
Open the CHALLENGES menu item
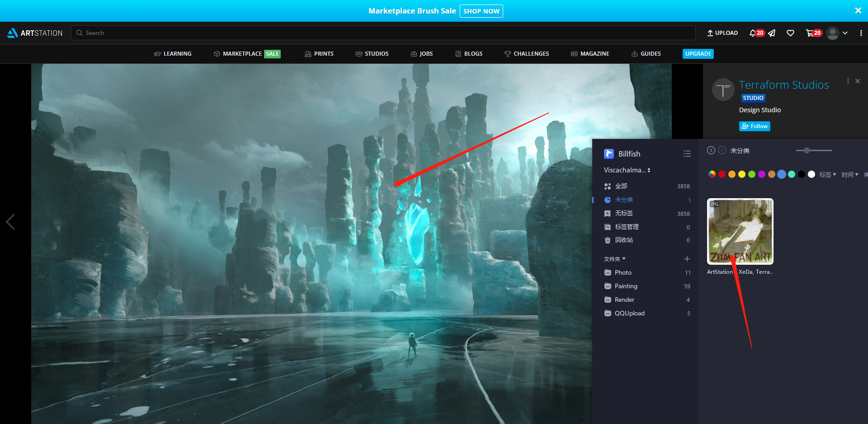[527, 53]
